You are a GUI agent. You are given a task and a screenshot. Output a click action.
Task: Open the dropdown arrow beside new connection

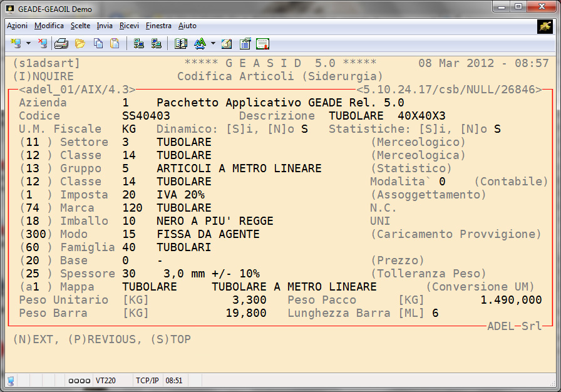pyautogui.click(x=28, y=44)
